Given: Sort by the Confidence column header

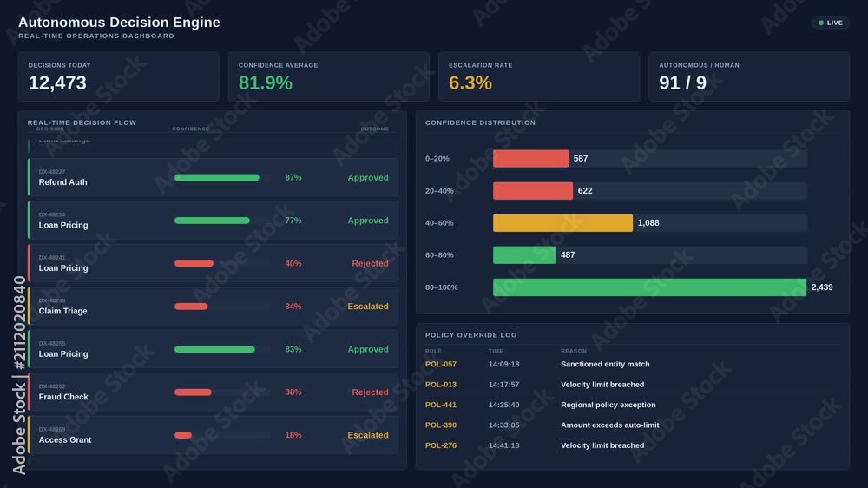Looking at the screenshot, I should tap(190, 129).
